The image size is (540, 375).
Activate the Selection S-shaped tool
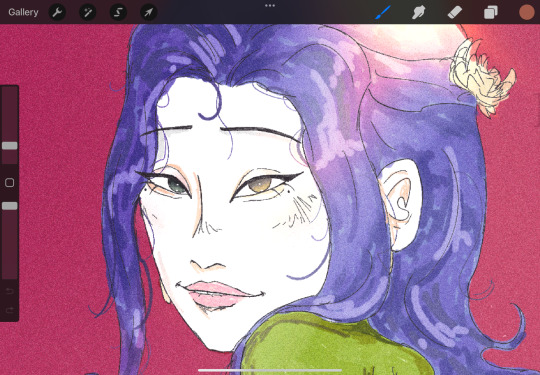[x=118, y=13]
